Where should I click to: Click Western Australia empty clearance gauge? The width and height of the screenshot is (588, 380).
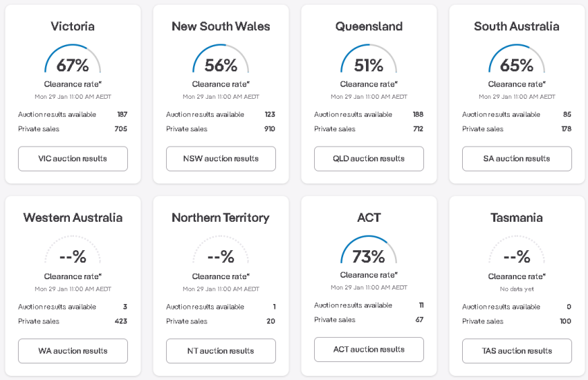[x=73, y=250]
